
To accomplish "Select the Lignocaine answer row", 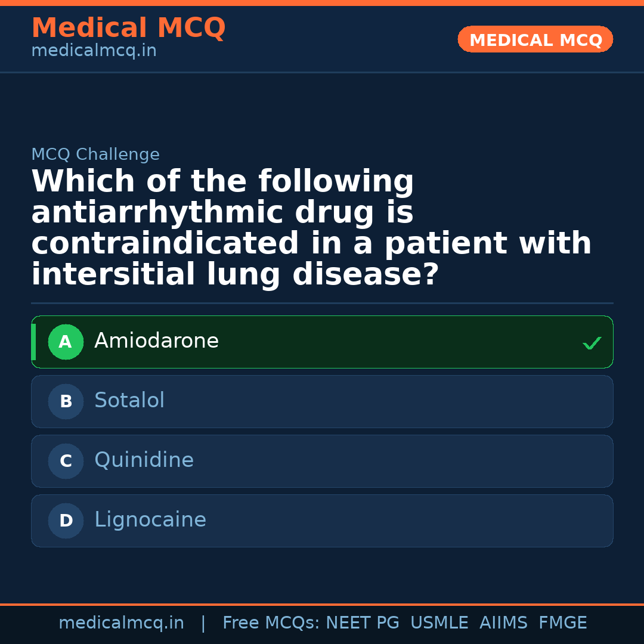I will (322, 521).
